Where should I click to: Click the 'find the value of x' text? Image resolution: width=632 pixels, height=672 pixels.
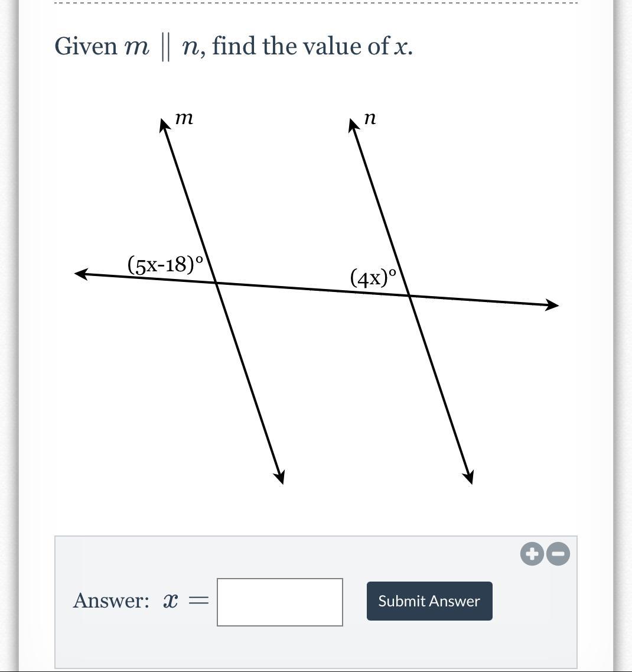pos(311,46)
